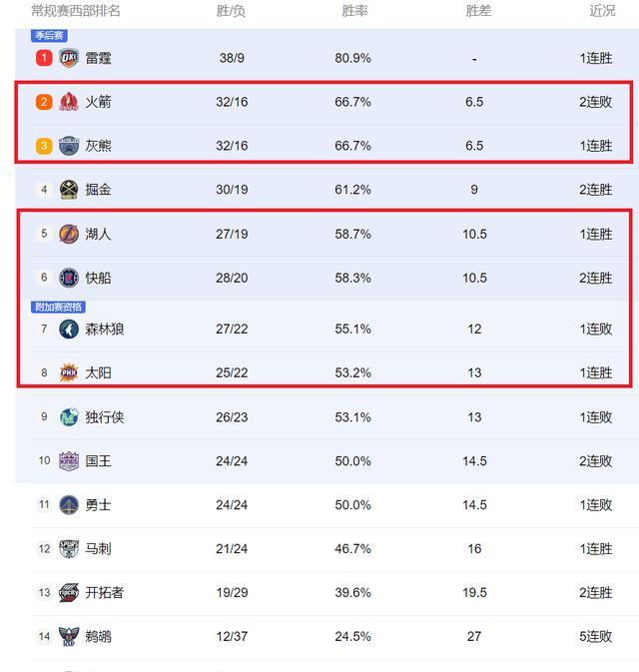Click the 胜率 column header
Image resolution: width=639 pixels, height=672 pixels.
354,11
